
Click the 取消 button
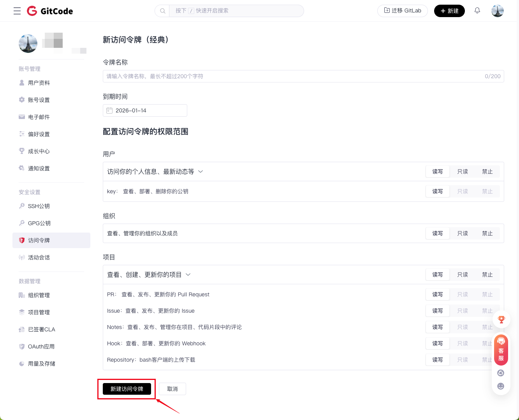coord(172,389)
